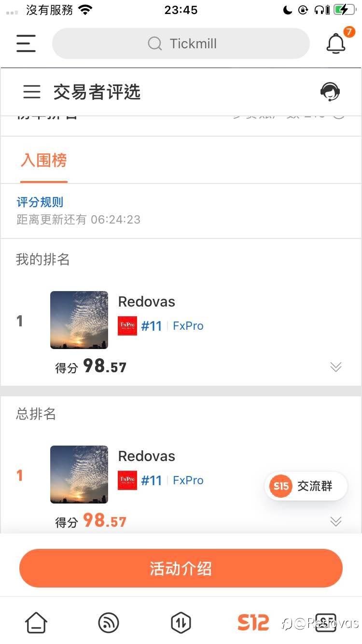The image size is (362, 644).
Task: Go to the home tab icon
Action: click(36, 622)
